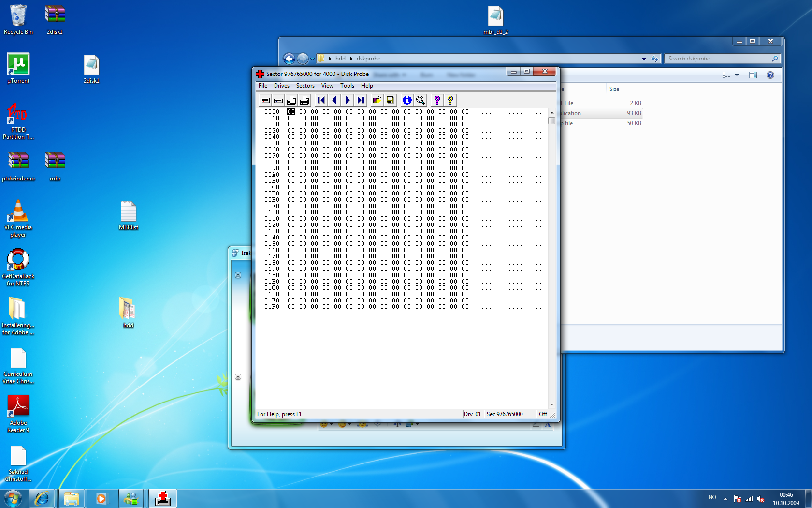Open the recent pages dropdown next to Forward
Viewport: 812px width, 508px height.
(x=312, y=59)
